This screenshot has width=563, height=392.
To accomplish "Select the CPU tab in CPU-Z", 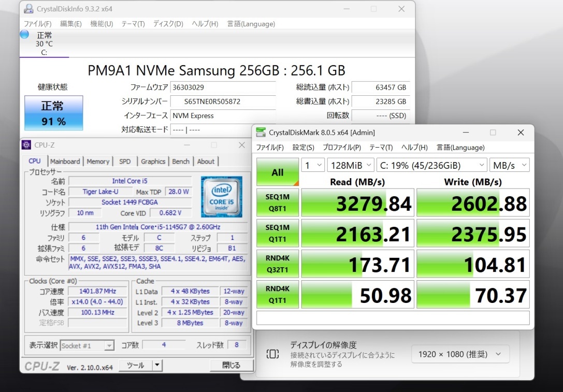I will point(35,161).
